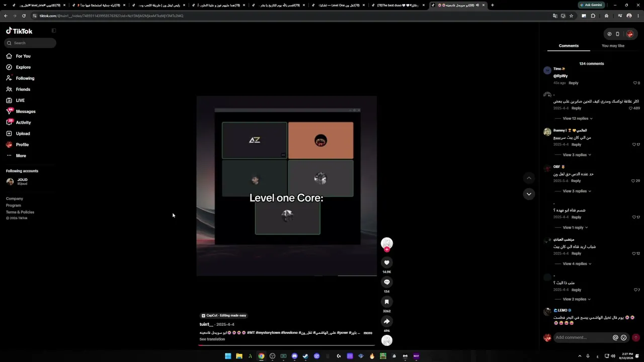
Task: Open File Explorer from the taskbar
Action: pos(239,356)
